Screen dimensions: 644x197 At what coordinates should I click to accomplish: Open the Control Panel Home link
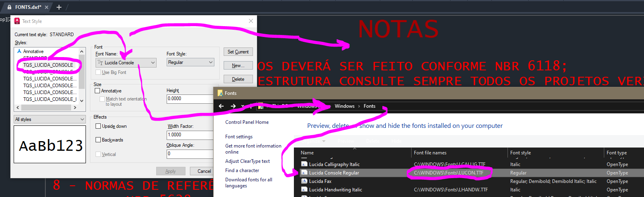pyautogui.click(x=247, y=122)
